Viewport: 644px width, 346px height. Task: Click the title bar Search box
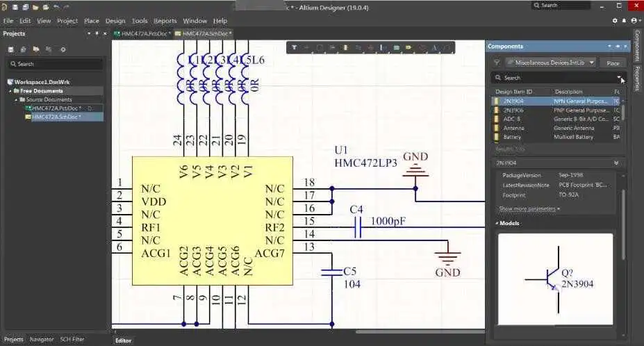pos(561,6)
